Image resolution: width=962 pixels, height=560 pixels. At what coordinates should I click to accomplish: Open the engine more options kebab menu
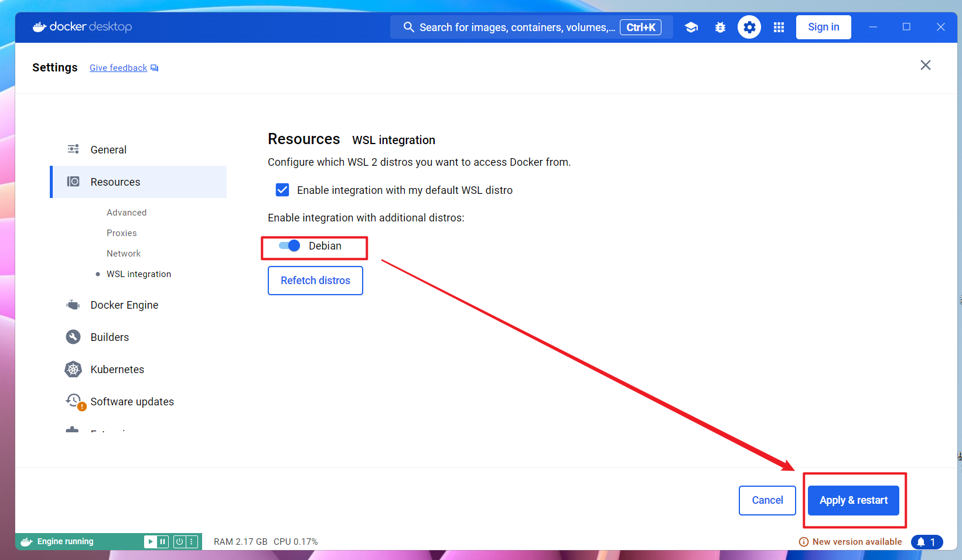(x=192, y=542)
